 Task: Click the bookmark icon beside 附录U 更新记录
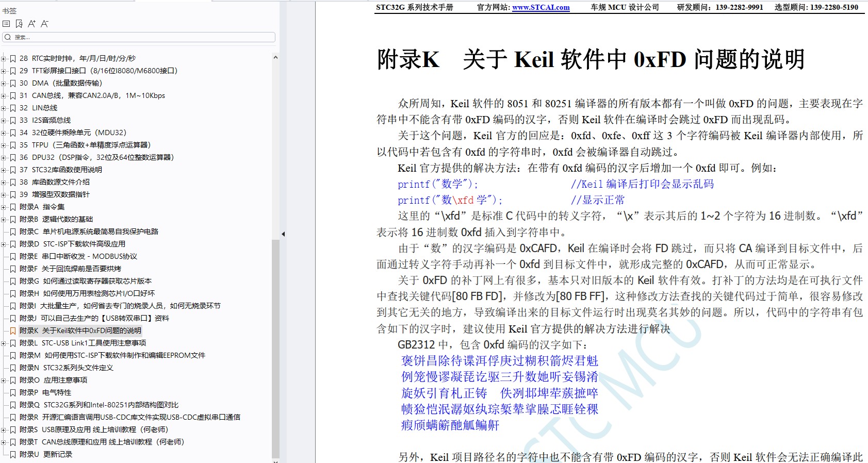click(13, 454)
